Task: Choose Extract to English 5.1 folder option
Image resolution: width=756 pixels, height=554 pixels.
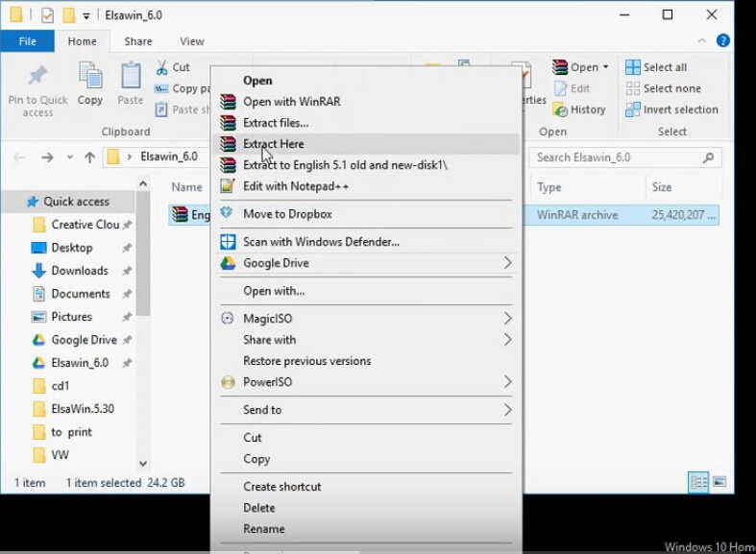Action: (x=366, y=165)
